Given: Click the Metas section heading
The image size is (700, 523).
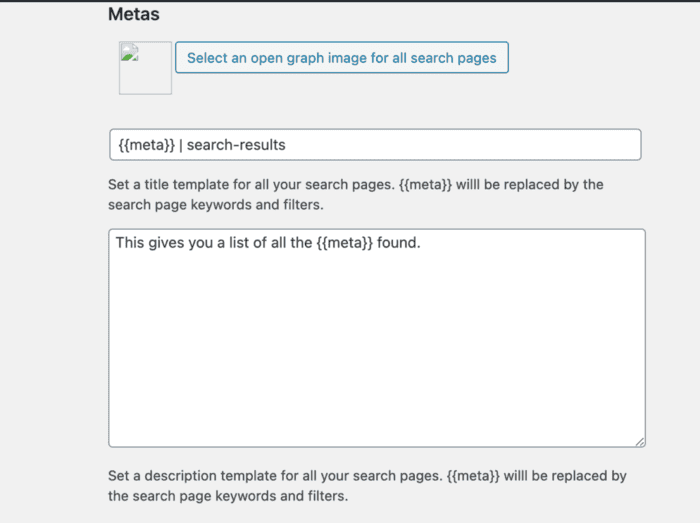Looking at the screenshot, I should click(x=133, y=14).
